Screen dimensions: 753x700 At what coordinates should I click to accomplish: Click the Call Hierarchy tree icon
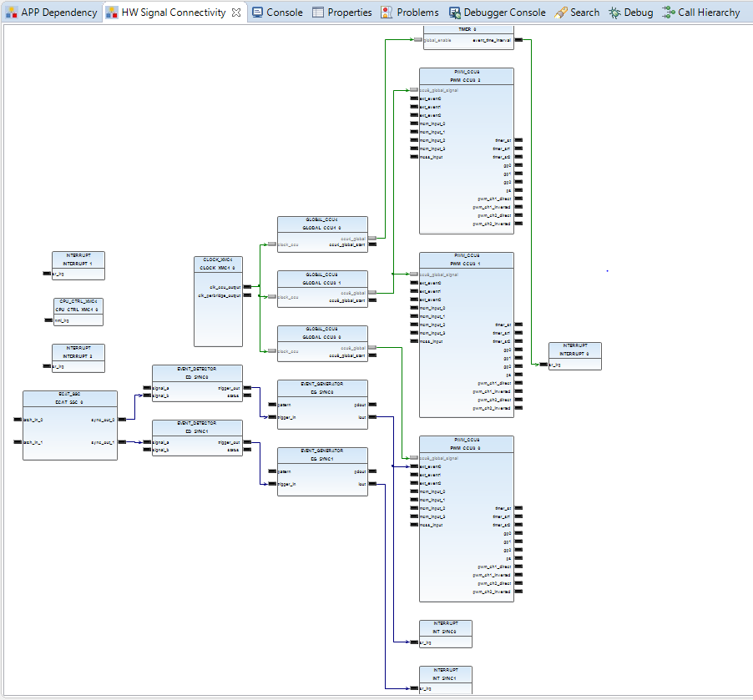pos(668,13)
